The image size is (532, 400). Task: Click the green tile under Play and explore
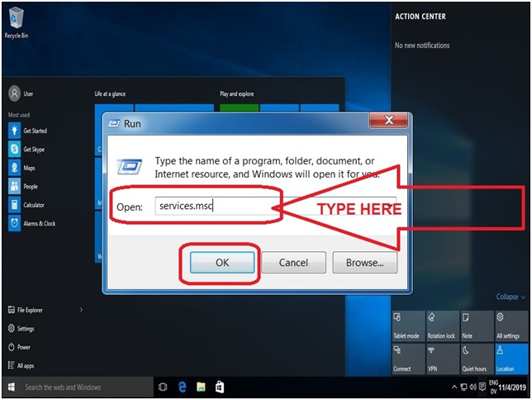239,108
